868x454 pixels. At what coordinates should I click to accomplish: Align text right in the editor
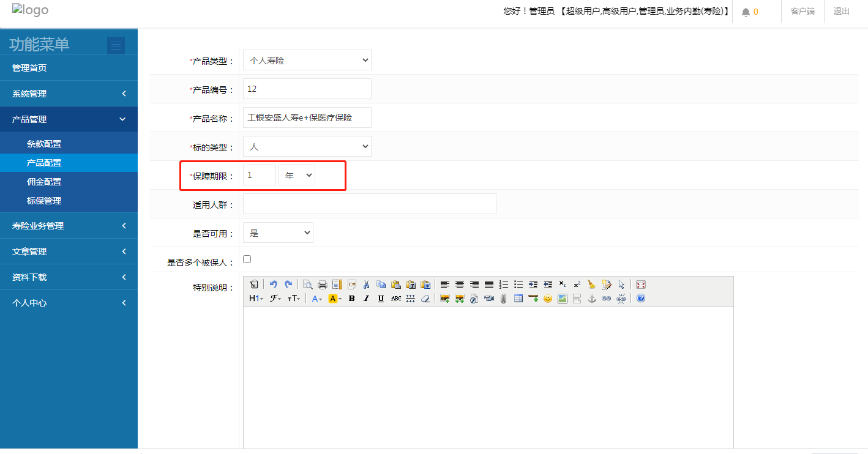click(x=474, y=285)
